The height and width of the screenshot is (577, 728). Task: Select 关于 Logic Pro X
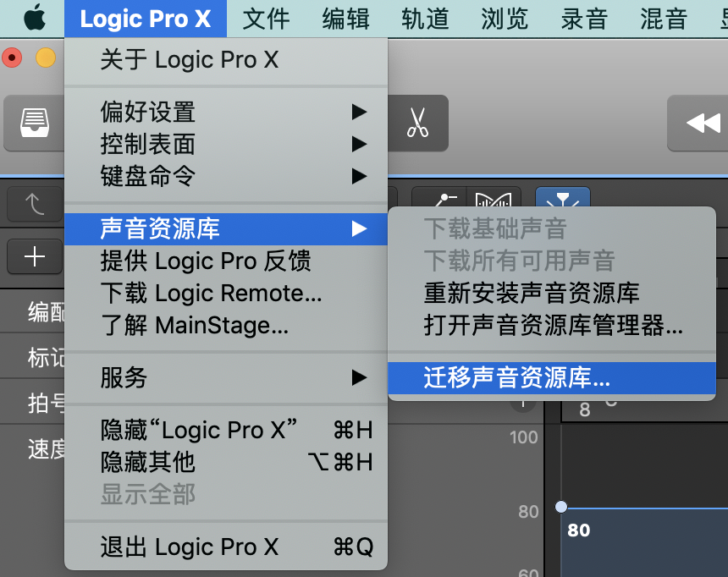[x=190, y=60]
